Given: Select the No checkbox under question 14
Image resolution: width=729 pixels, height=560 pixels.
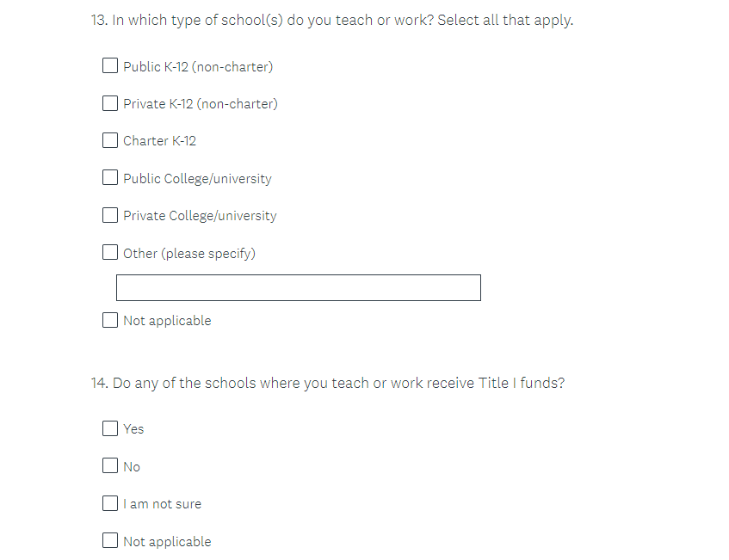Looking at the screenshot, I should tap(110, 466).
